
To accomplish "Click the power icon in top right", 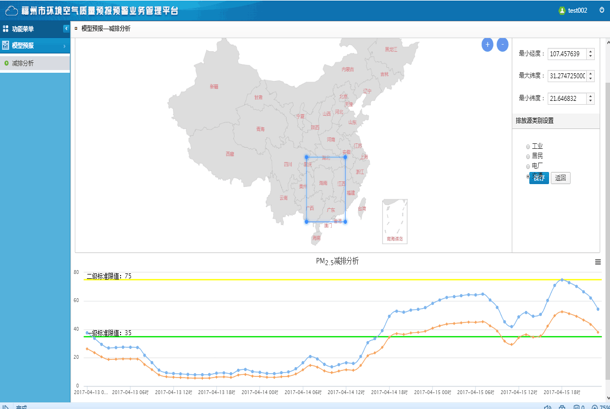I will [599, 10].
